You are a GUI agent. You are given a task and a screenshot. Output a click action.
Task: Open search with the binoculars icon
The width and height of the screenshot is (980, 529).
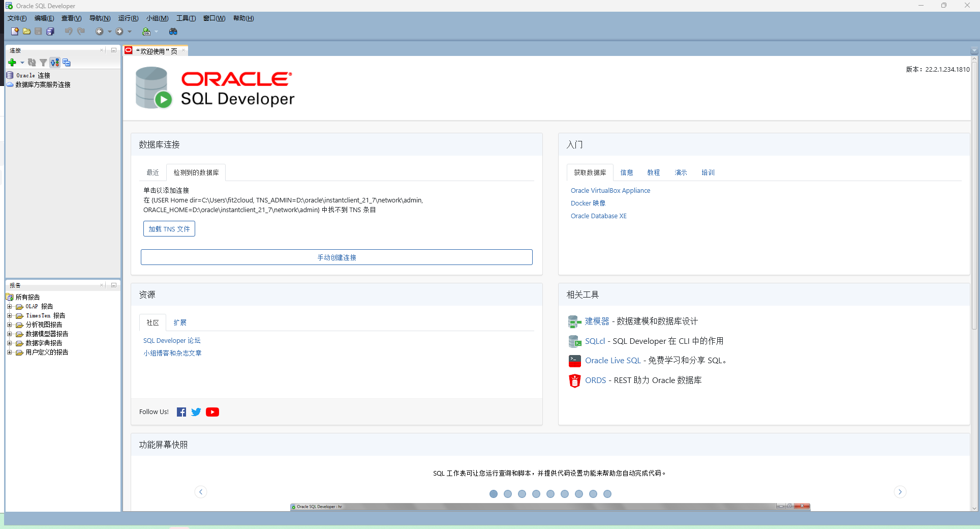click(173, 31)
